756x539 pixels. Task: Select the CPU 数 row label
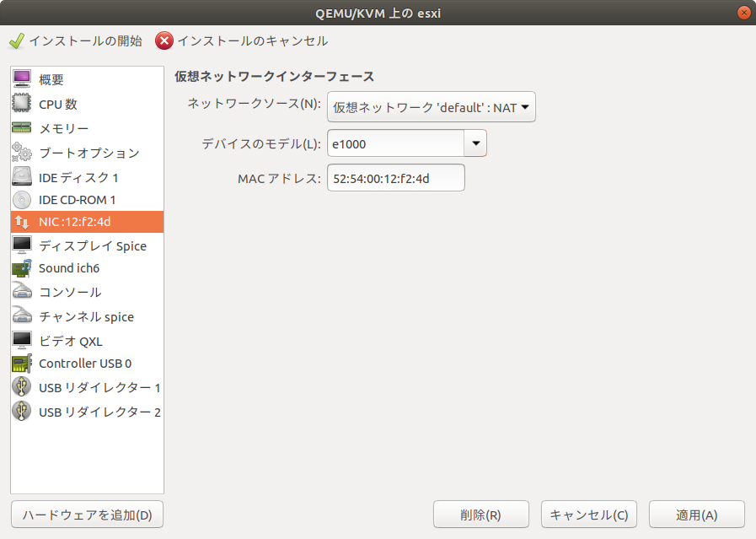coord(58,104)
